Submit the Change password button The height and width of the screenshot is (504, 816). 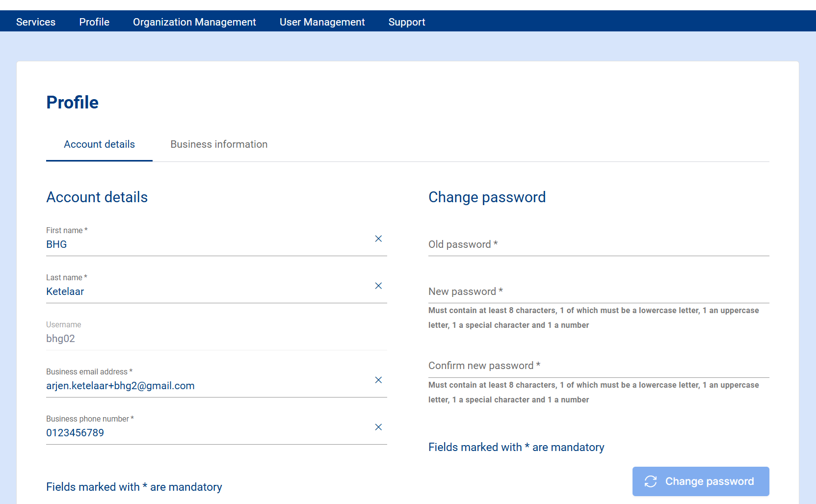(x=701, y=481)
